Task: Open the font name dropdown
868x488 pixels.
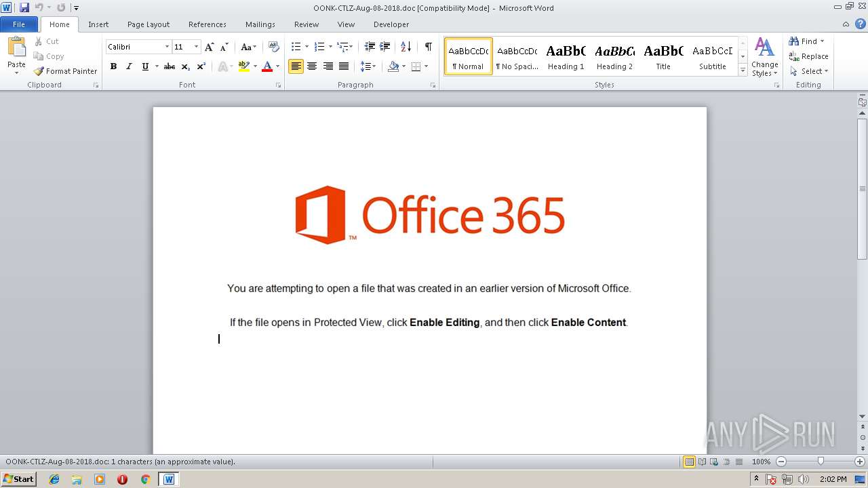Action: 167,47
